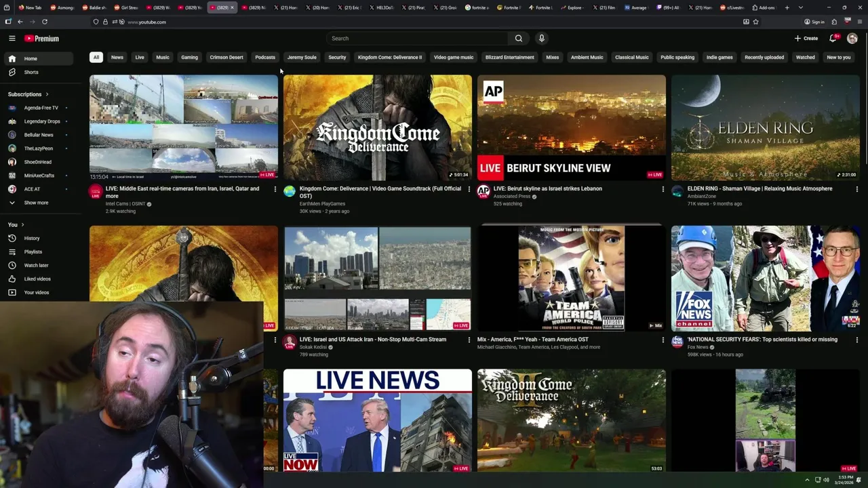Image resolution: width=868 pixels, height=488 pixels.
Task: Focus the YouTube search field
Action: [x=417, y=39]
